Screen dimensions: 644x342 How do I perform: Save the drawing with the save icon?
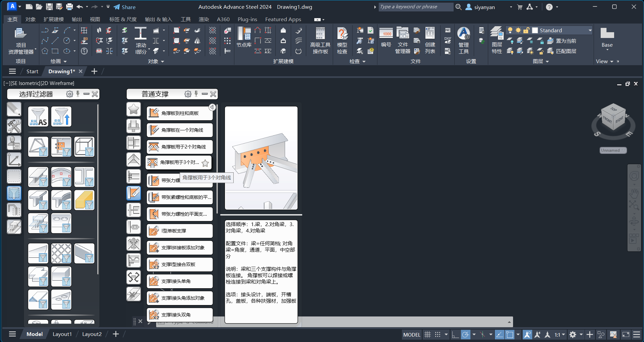pos(49,7)
